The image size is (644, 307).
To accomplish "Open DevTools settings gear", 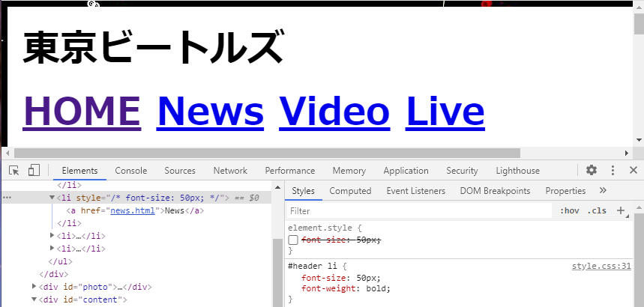I will click(592, 171).
